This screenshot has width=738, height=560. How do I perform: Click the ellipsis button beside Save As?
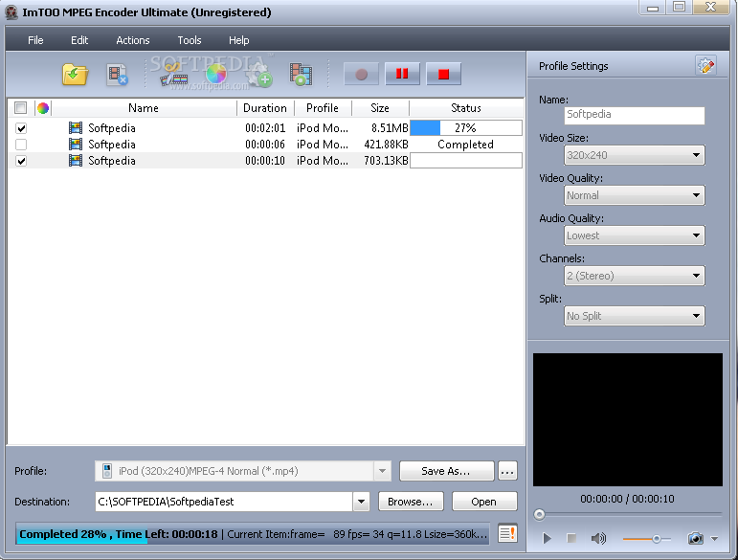click(x=507, y=471)
